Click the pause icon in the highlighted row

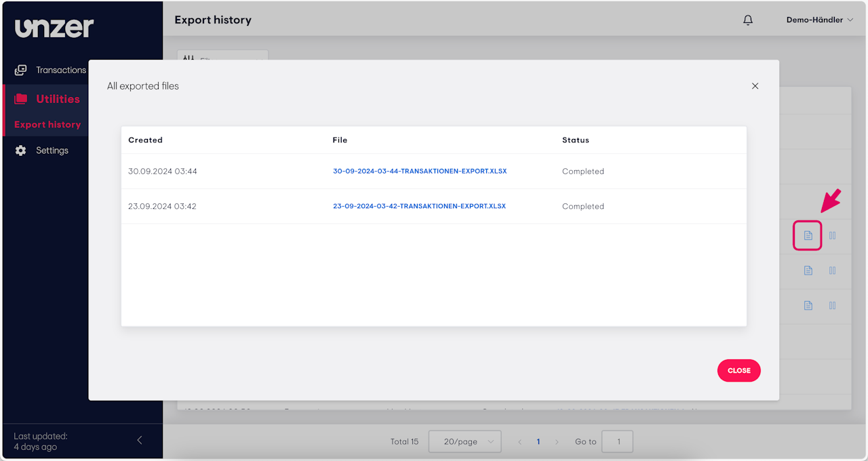[x=833, y=236]
